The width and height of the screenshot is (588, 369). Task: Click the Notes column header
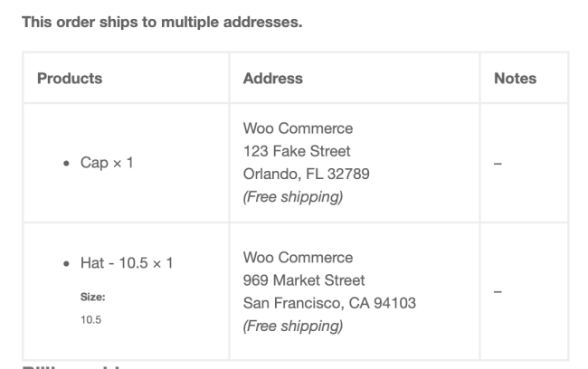click(515, 79)
